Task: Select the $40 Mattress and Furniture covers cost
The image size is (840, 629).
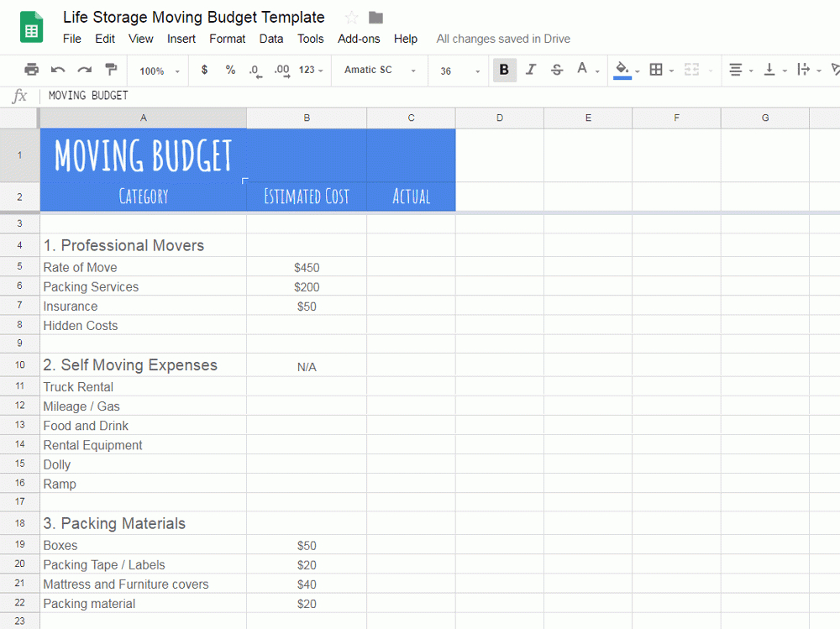Action: 307,584
